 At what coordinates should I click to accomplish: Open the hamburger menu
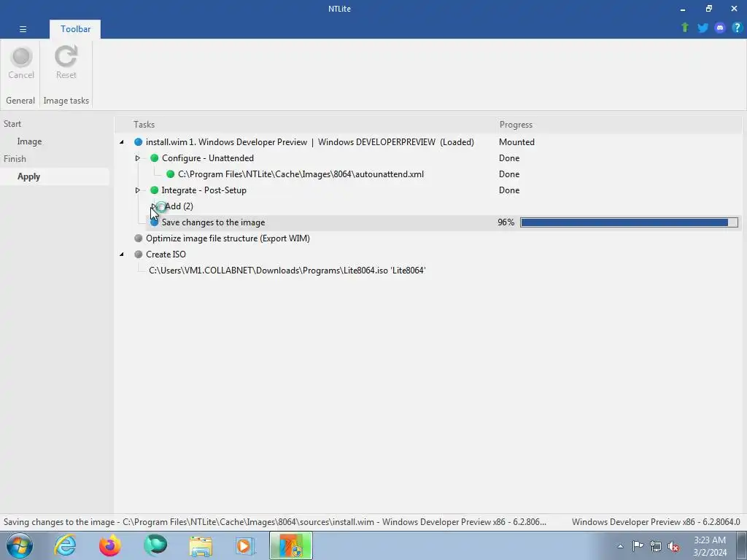click(x=23, y=29)
